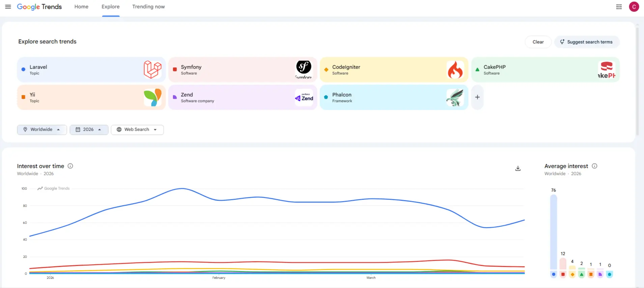
Task: Download the interest over time chart
Action: [x=518, y=168]
